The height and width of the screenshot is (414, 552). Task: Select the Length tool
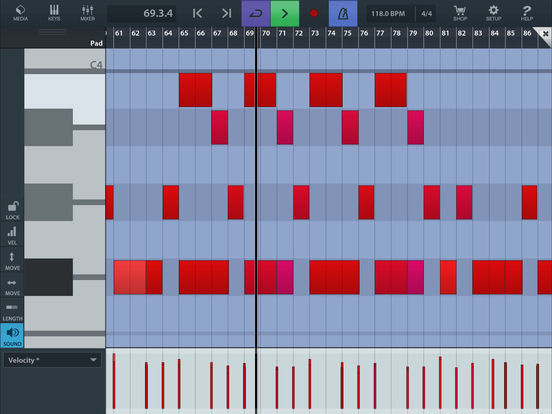tap(12, 311)
